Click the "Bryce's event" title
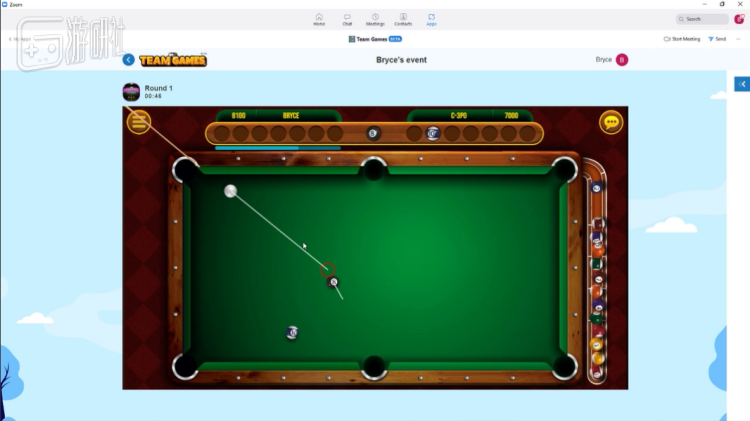Viewport: 750px width, 421px height. click(x=401, y=60)
